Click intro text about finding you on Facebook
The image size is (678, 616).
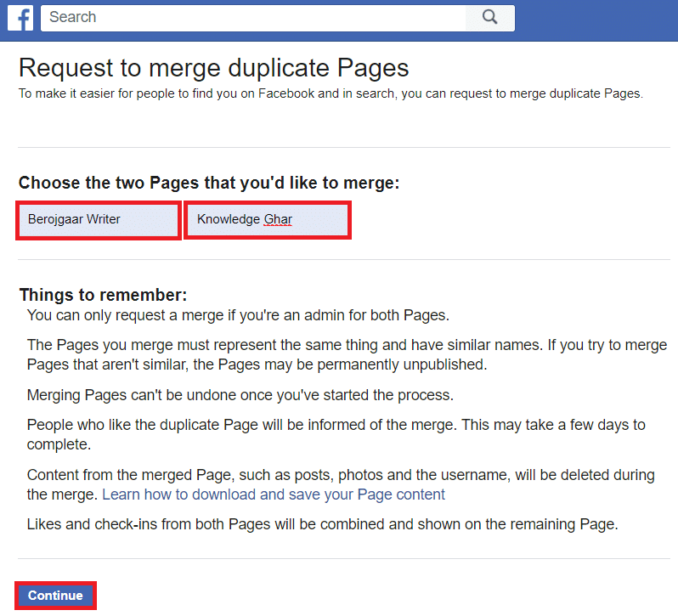coord(331,93)
